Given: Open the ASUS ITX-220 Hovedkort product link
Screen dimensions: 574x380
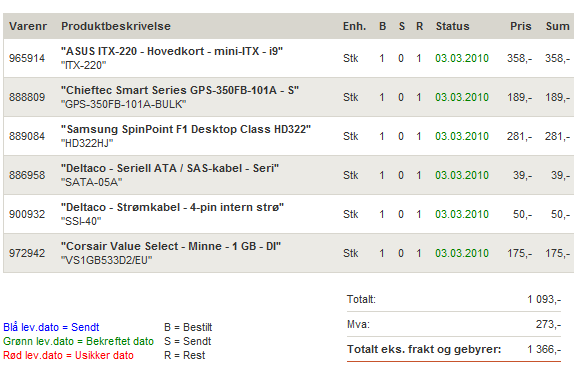Looking at the screenshot, I should pyautogui.click(x=172, y=51).
